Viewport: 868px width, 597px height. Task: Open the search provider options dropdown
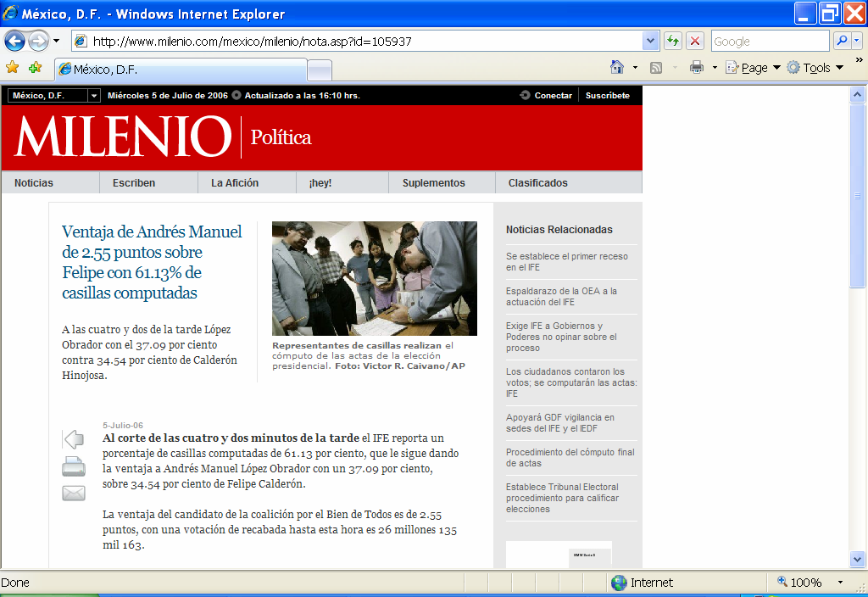pyautogui.click(x=857, y=41)
